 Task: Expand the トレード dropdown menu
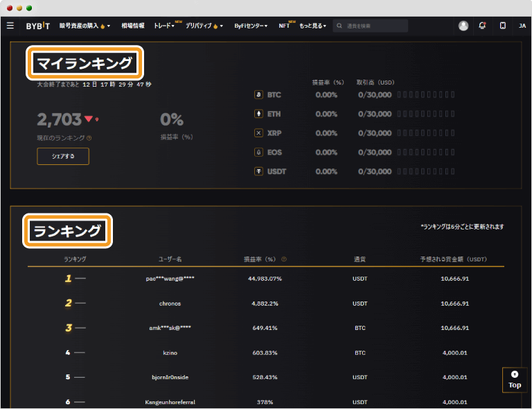[x=165, y=26]
